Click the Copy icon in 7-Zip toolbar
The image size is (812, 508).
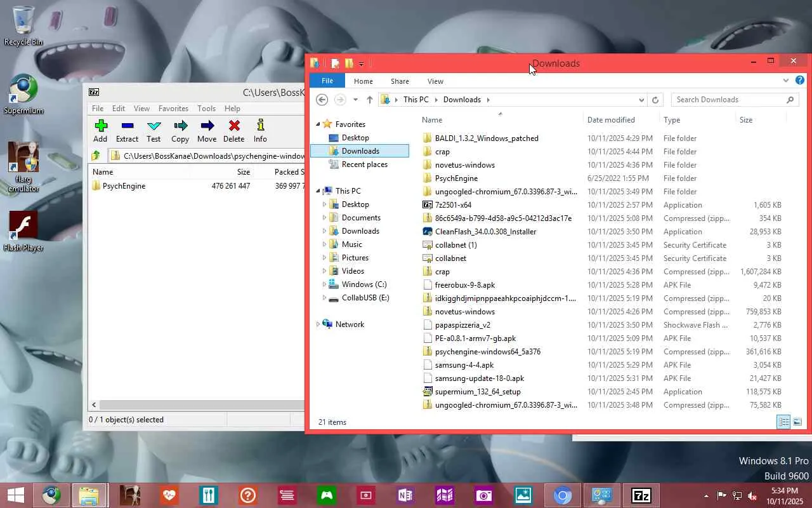[x=180, y=131]
